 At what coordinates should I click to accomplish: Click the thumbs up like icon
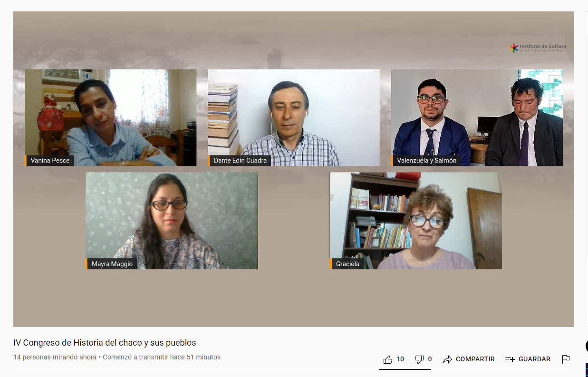click(388, 359)
